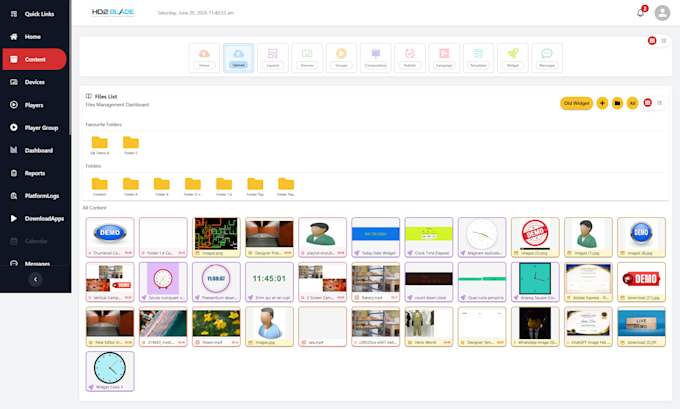
Task: Open the notifications bell
Action: pos(641,12)
